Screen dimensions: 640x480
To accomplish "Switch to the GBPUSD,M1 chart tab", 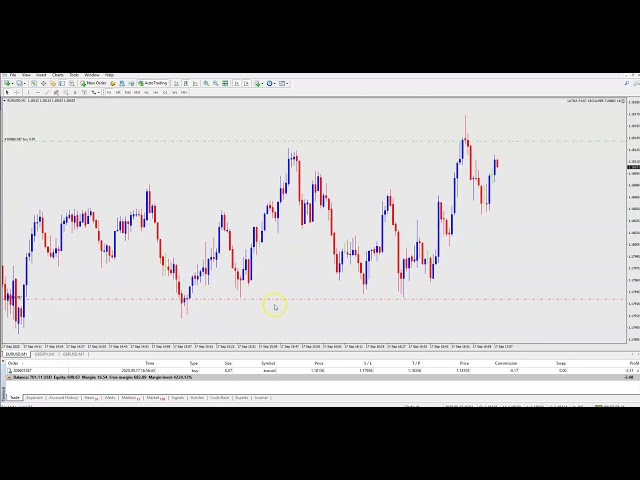I will pyautogui.click(x=73, y=354).
